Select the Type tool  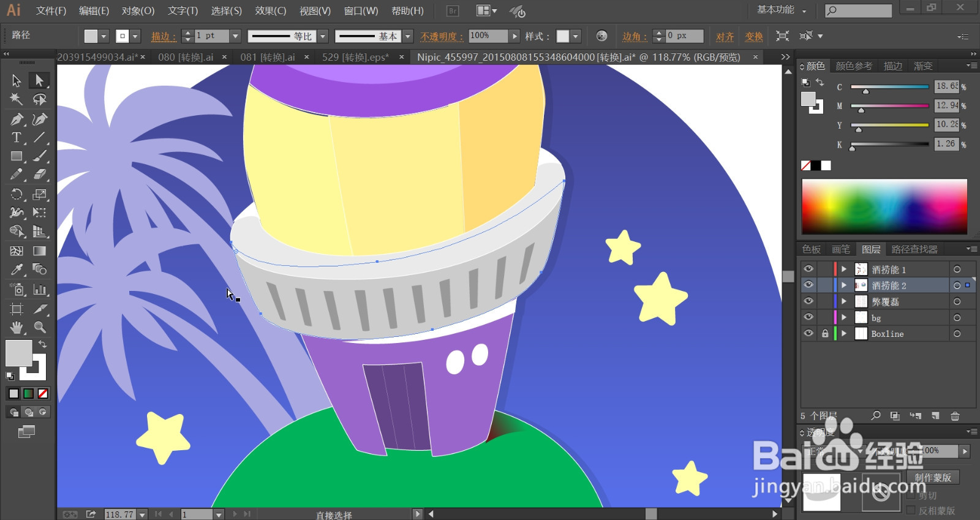(17, 137)
